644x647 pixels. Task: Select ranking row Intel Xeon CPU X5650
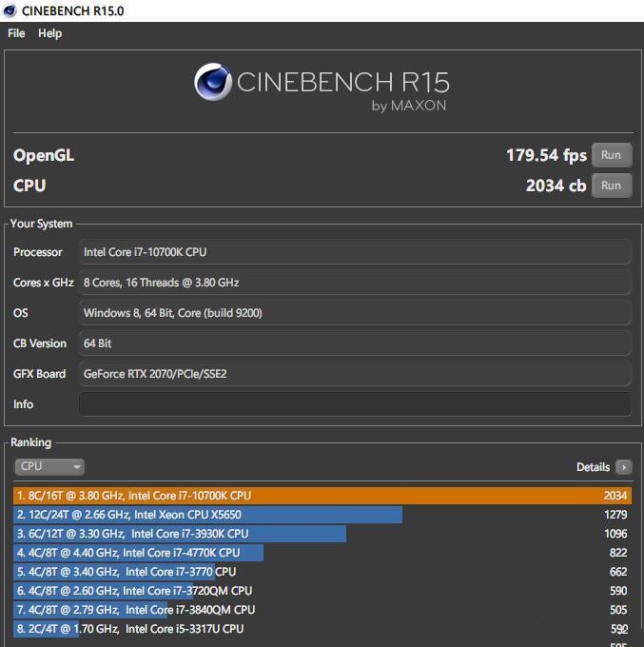322,515
